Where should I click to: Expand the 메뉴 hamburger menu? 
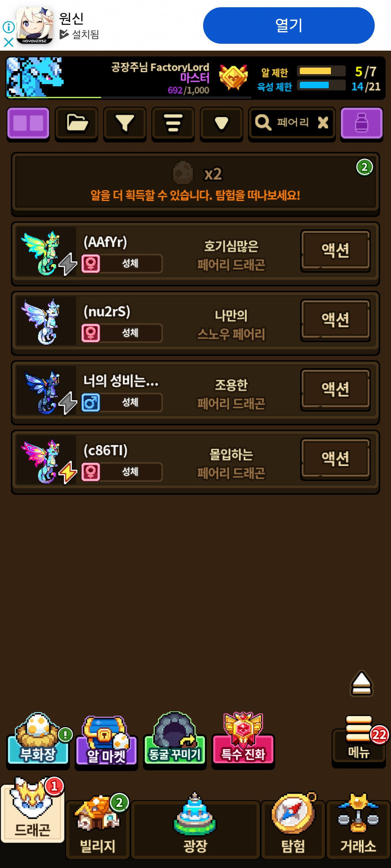pos(359,740)
